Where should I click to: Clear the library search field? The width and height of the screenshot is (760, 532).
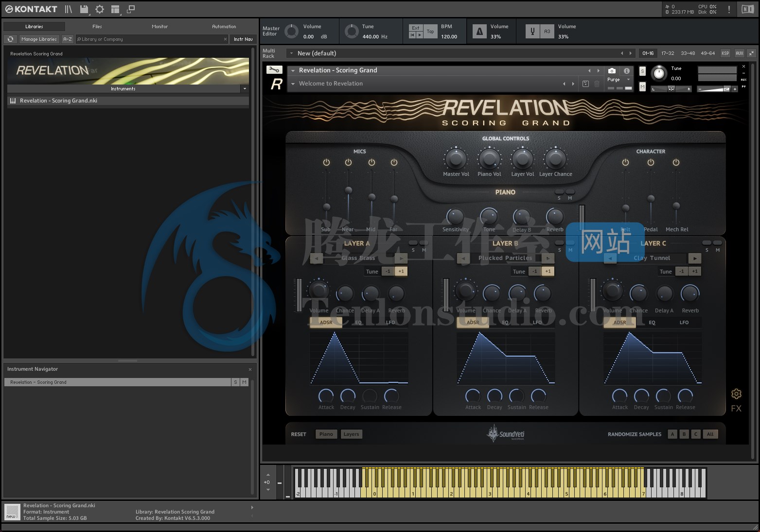225,39
